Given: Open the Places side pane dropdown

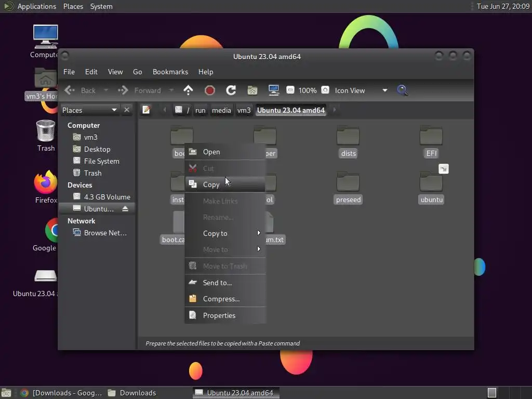Looking at the screenshot, I should coord(90,110).
